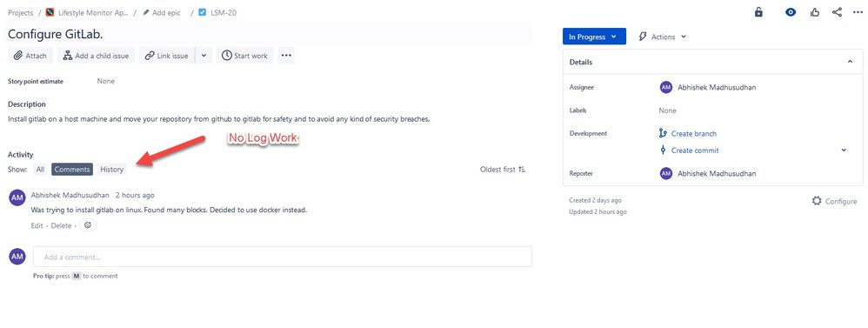Click the comment's 2 hours ago timestamp
This screenshot has height=328, width=868.
135,195
